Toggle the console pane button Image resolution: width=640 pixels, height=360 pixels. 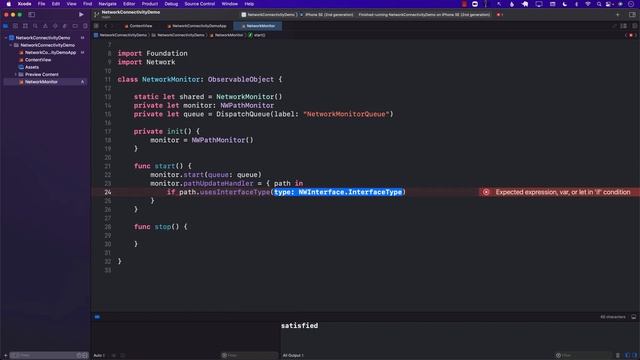tap(634, 355)
